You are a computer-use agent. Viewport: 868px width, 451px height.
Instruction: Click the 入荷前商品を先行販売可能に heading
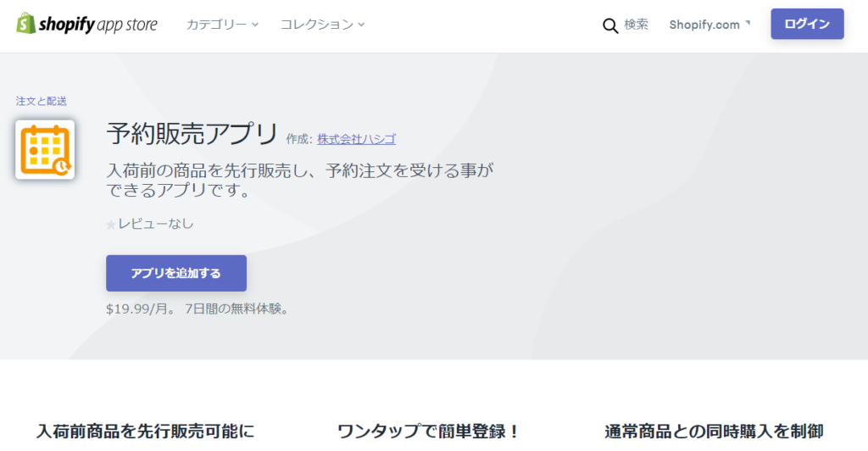pos(146,432)
